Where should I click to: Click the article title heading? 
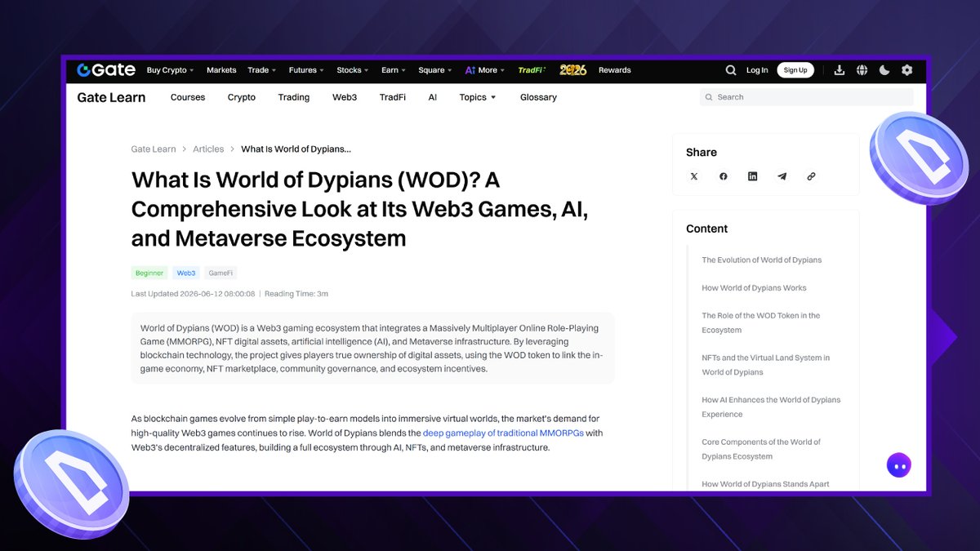pos(360,209)
